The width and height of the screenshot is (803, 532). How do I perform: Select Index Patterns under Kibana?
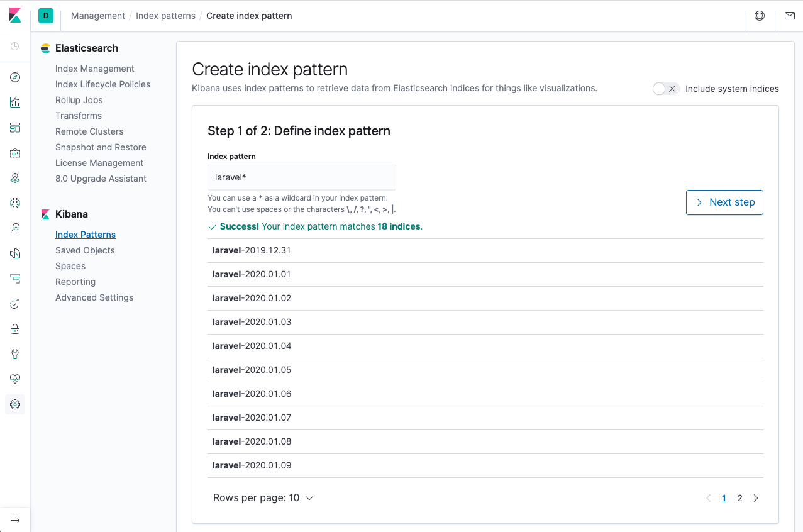(86, 235)
